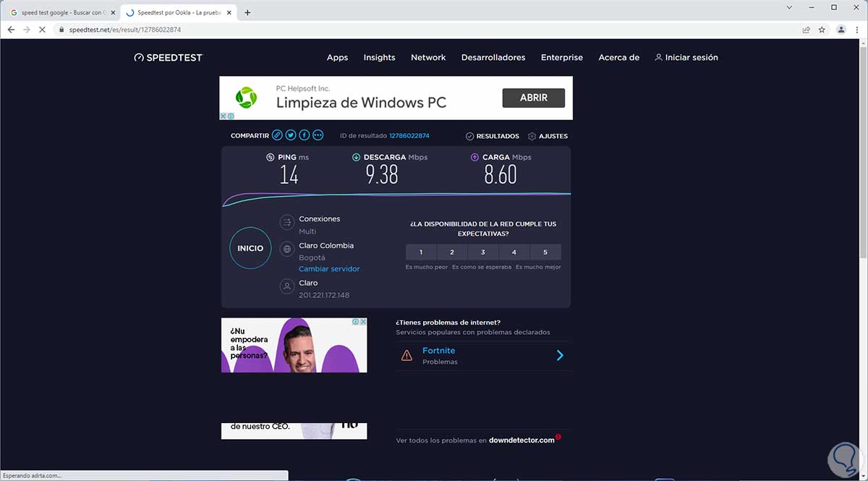This screenshot has height=481, width=868.
Task: Open a new browser tab
Action: (247, 12)
